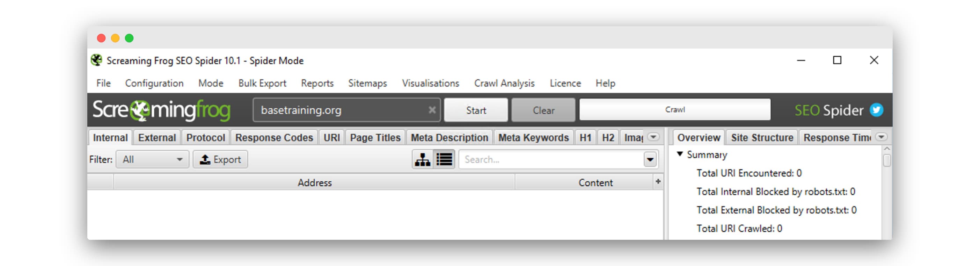Select the Meta Keywords tab

(534, 137)
